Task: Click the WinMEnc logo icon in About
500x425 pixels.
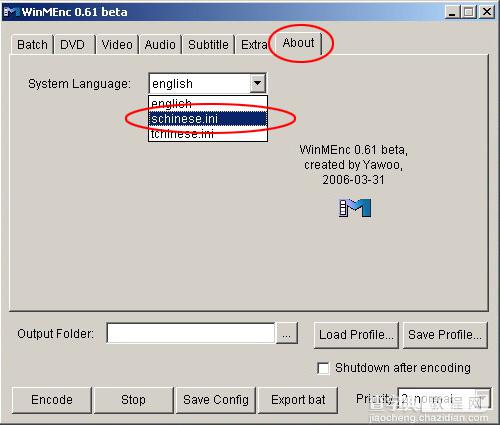Action: click(x=355, y=208)
